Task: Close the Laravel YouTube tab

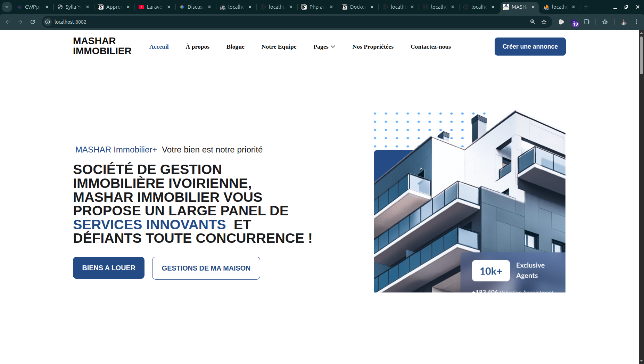Action: 169,7
